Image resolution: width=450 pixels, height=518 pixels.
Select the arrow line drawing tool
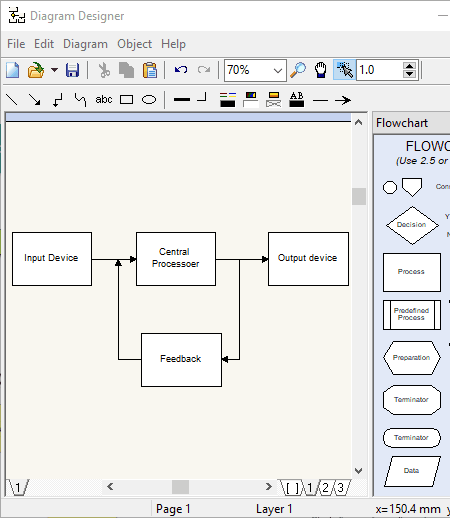click(34, 100)
